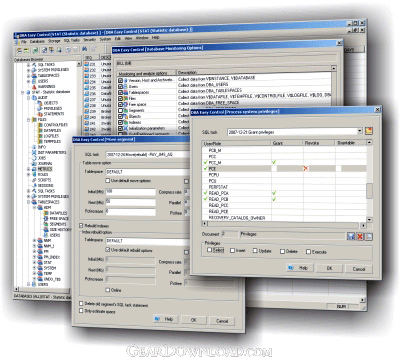The height and width of the screenshot is (360, 400).
Task: Click the blue save icon beside Privileges field
Action: [x=351, y=236]
